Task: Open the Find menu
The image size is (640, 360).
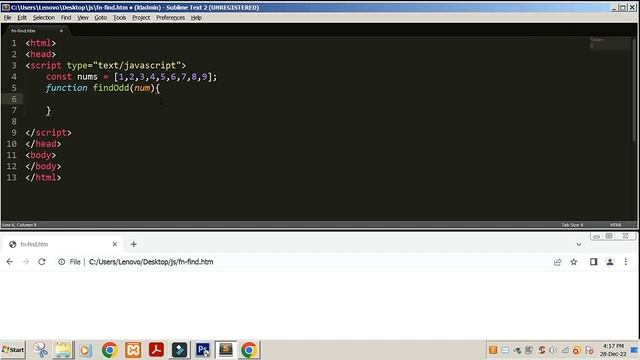Action: 66,18
